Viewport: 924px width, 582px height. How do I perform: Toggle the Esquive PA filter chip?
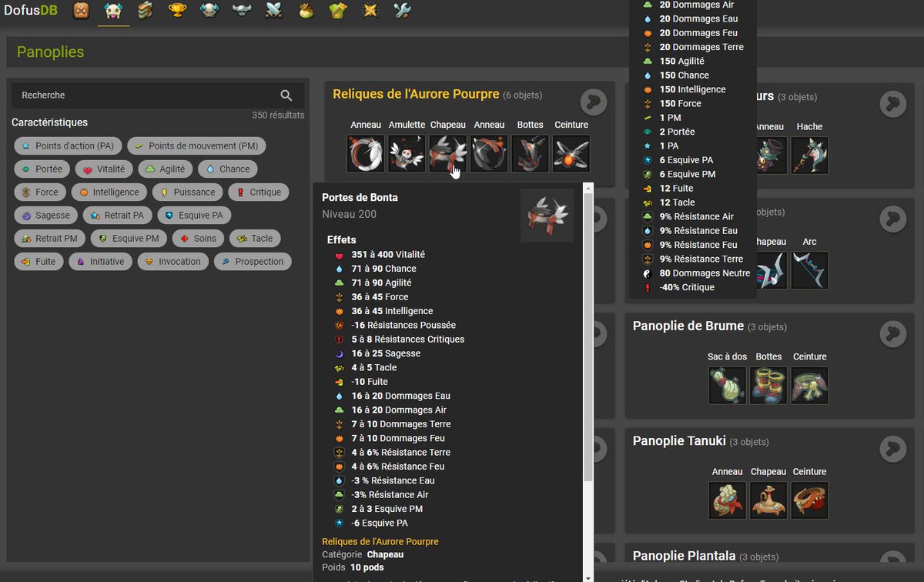pos(192,216)
